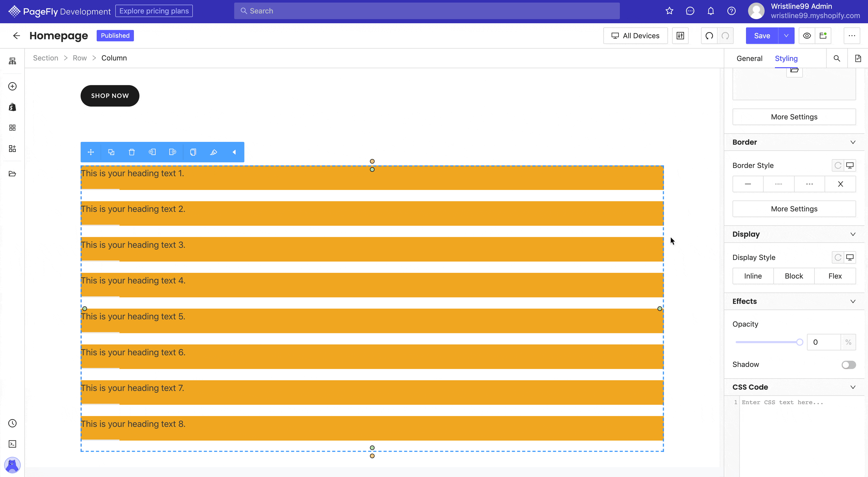Delete the selected column
Image resolution: width=868 pixels, height=477 pixels.
click(132, 152)
